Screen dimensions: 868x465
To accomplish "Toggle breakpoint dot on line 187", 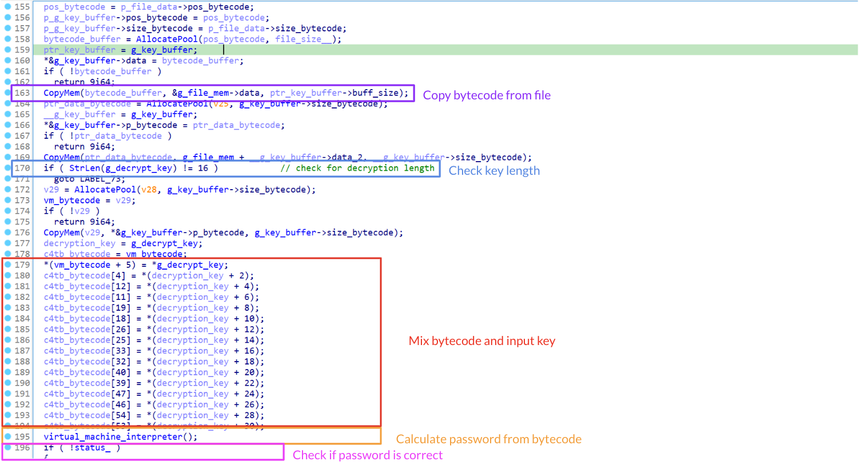I will [x=8, y=351].
